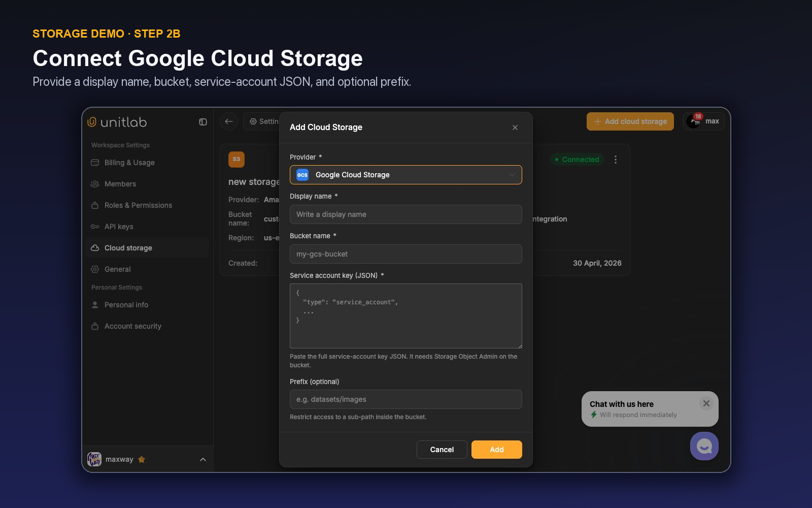Click the maxway star icon
Viewport: 812px width, 508px height.
coord(142,459)
